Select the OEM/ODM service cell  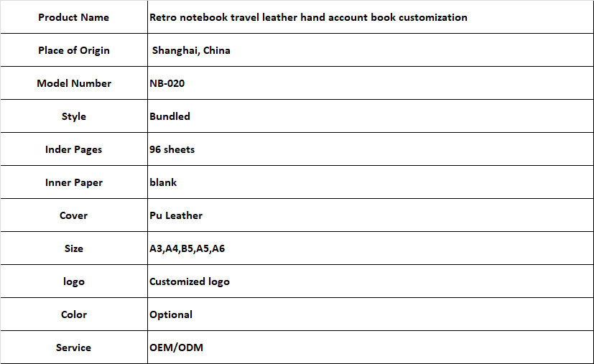click(x=176, y=347)
